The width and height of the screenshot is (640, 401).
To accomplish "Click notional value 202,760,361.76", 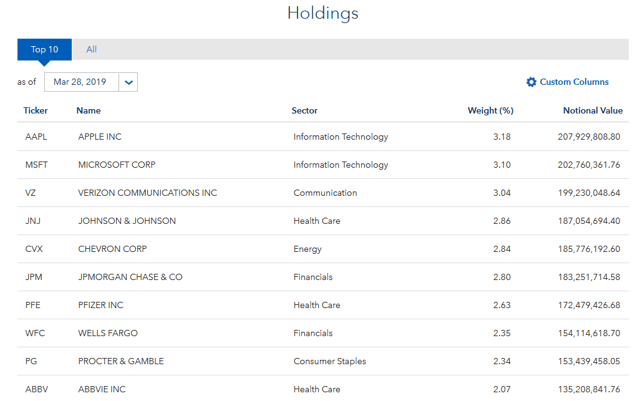I will click(589, 165).
